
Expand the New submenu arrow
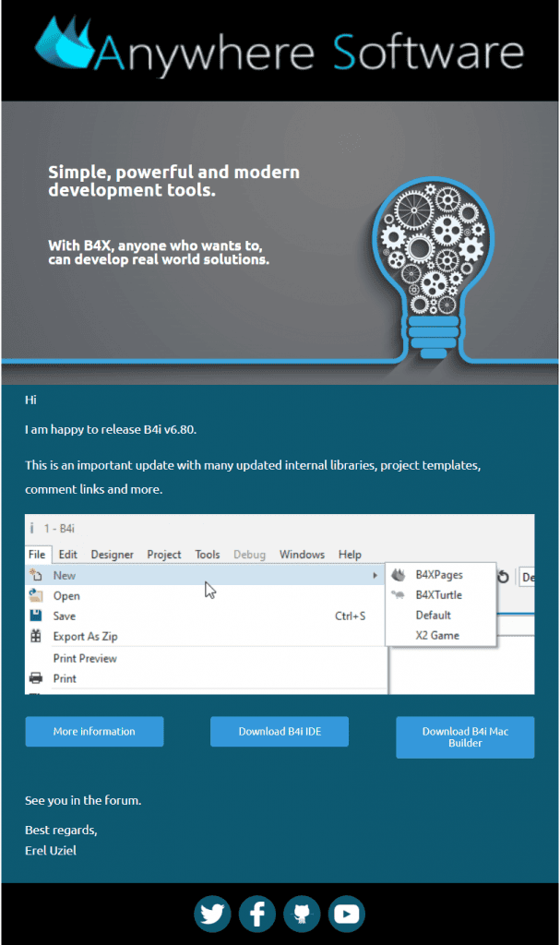tap(375, 576)
